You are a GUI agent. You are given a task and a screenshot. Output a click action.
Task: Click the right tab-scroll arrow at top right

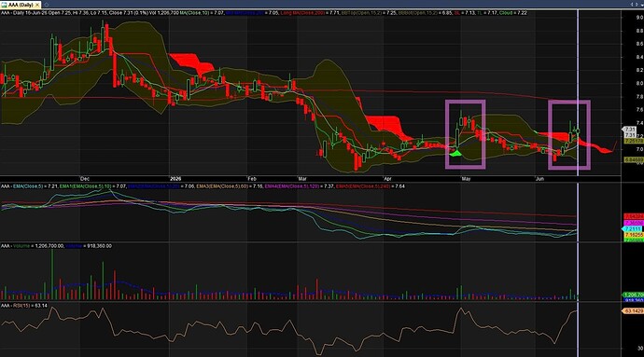click(x=637, y=4)
